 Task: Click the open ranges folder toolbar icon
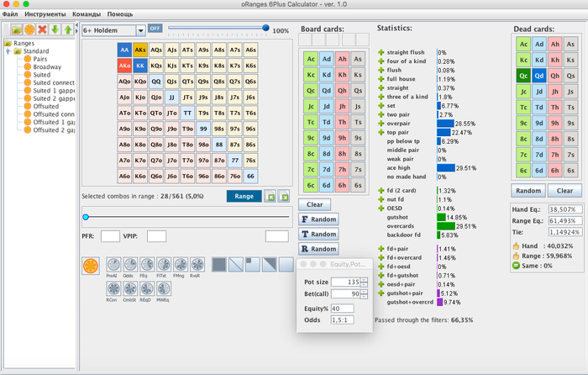[x=17, y=29]
